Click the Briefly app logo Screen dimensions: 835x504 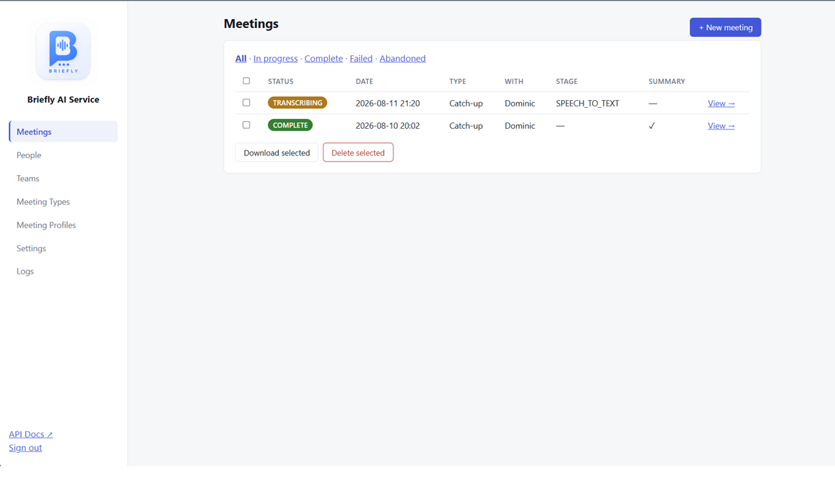[63, 51]
